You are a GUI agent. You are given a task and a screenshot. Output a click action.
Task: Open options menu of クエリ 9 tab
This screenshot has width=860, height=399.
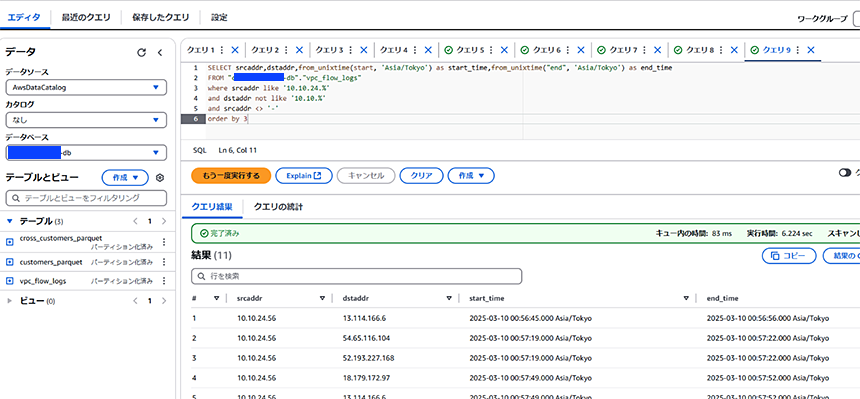click(x=797, y=50)
